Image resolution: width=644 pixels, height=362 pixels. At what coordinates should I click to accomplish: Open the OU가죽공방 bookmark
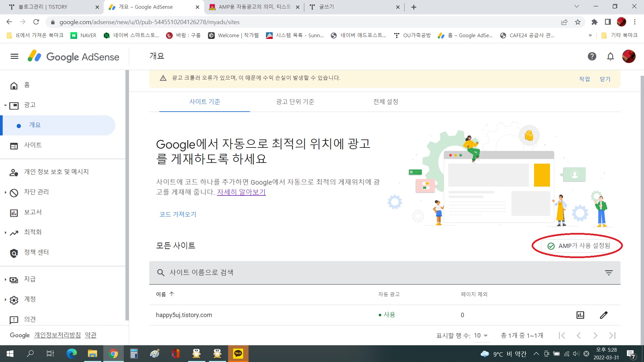(x=412, y=36)
